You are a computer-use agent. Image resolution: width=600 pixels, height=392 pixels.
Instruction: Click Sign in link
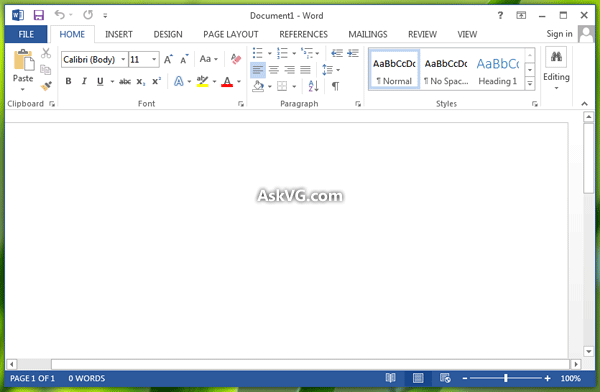tap(559, 34)
